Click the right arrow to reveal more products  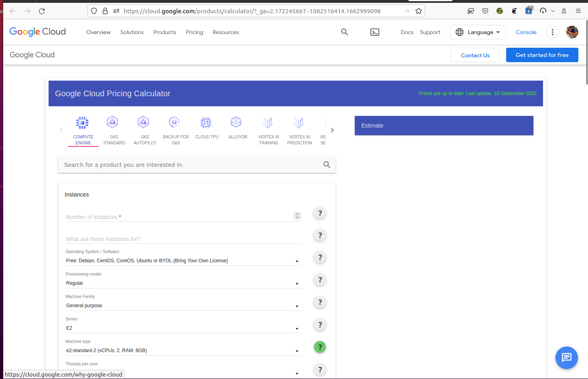(332, 130)
